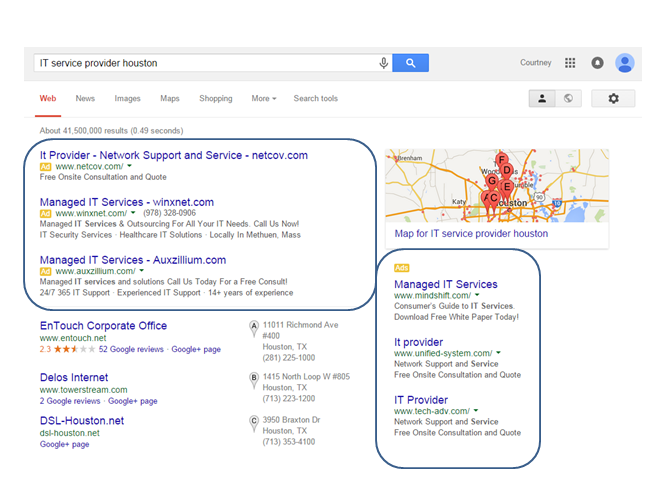668x493 pixels.
Task: Switch to the Shopping tab
Action: (x=216, y=98)
